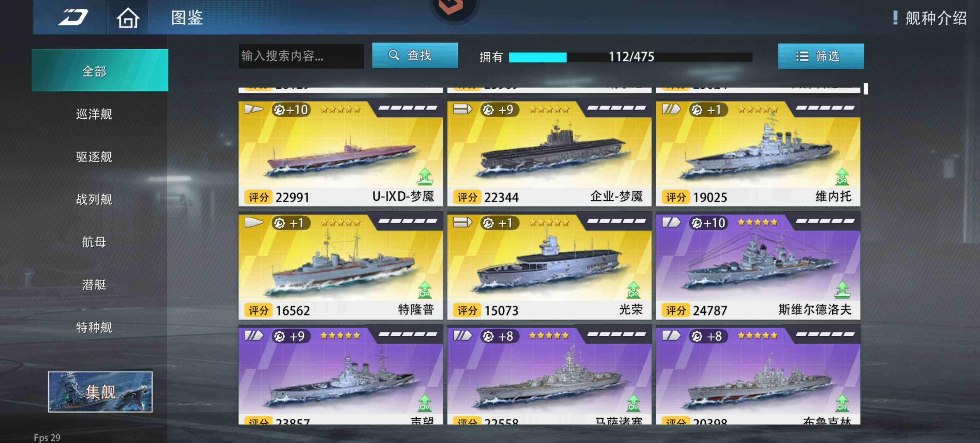Tap upgrade arrow icon on 维内托 card
Viewport: 980px width, 443px height.
[842, 176]
